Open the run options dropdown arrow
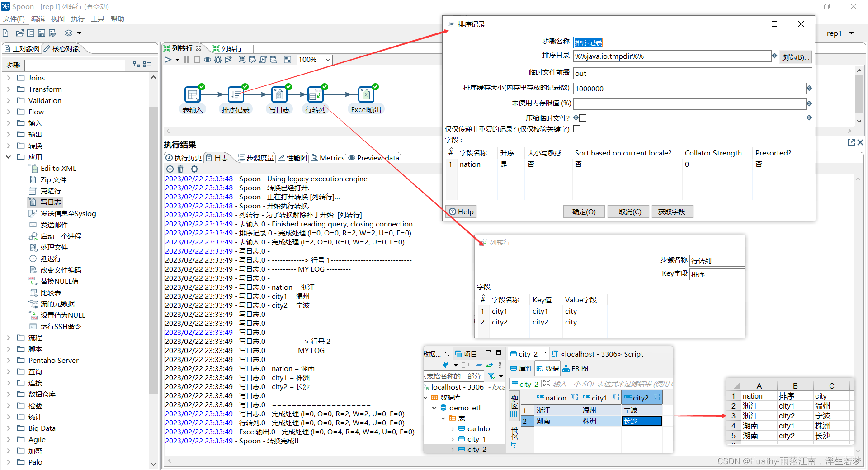Viewport: 868px width, 470px height. 177,60
